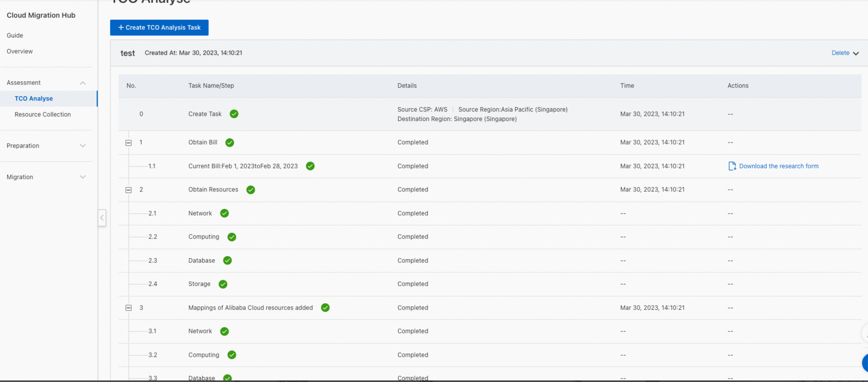Viewport: 868px width, 382px height.
Task: Click the green check next to Obtain Resources
Action: (x=250, y=190)
